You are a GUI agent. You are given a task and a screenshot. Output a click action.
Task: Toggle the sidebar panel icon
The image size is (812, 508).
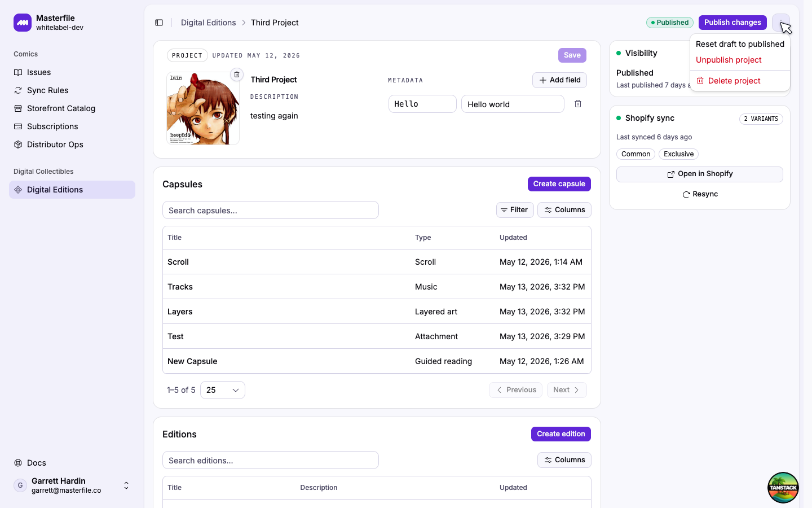(159, 23)
